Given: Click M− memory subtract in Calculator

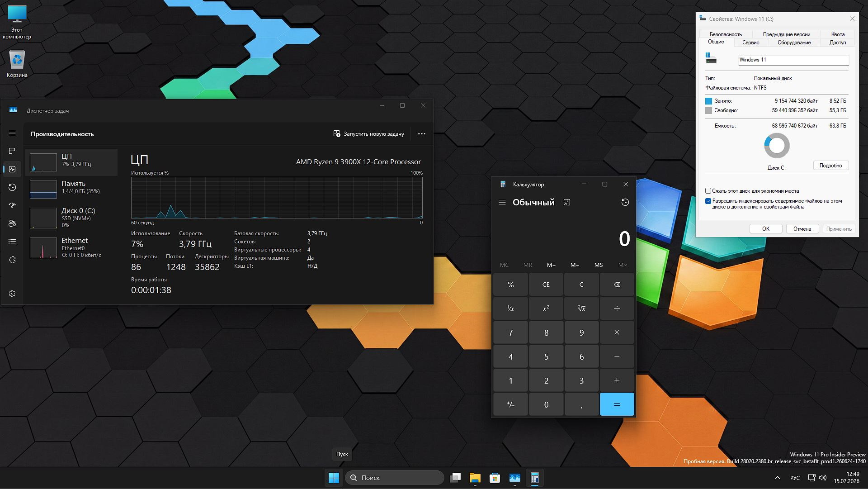Looking at the screenshot, I should 575,265.
